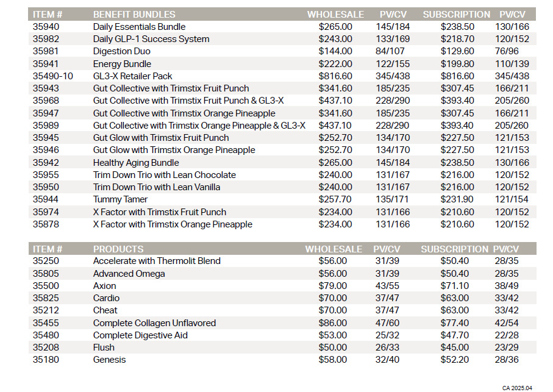Screen dimensions: 553x392
Task: Select Gut Collective with Trimstix Orange Pineapple & GL3-X
Action: tap(199, 126)
